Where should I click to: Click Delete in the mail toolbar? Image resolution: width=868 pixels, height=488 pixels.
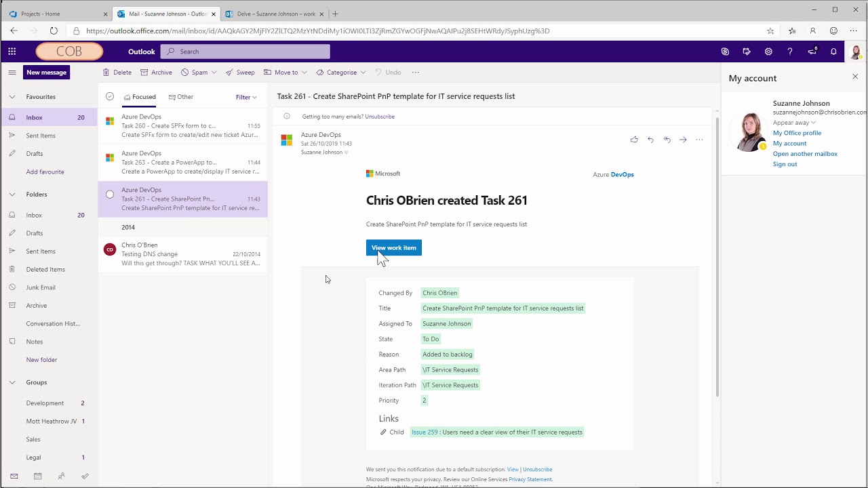point(117,73)
